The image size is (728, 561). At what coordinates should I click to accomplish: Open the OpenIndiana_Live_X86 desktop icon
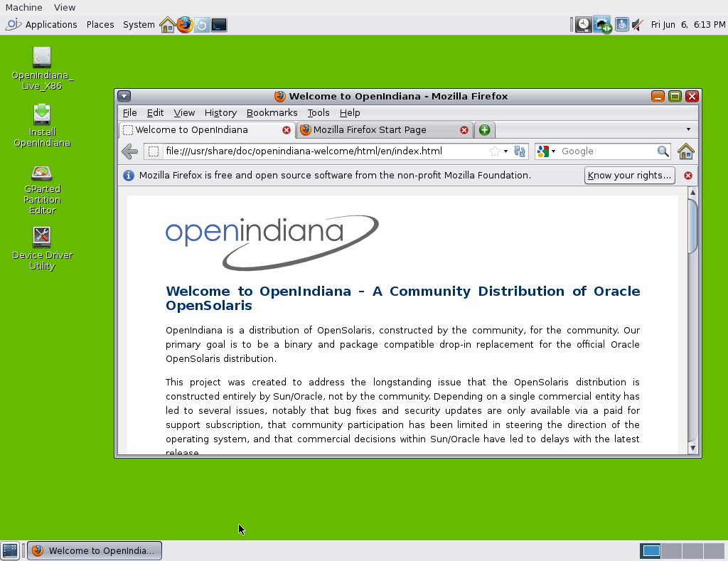[x=42, y=68]
